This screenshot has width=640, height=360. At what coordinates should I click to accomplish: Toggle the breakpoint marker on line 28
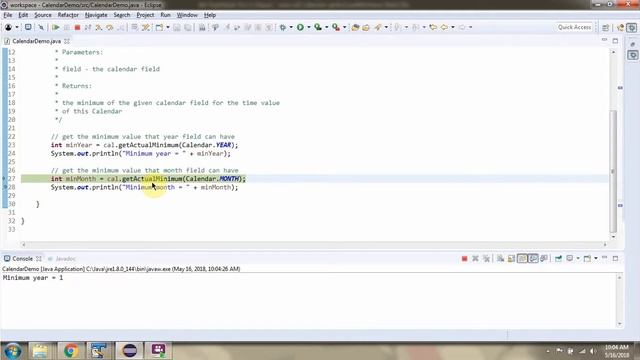[5, 187]
